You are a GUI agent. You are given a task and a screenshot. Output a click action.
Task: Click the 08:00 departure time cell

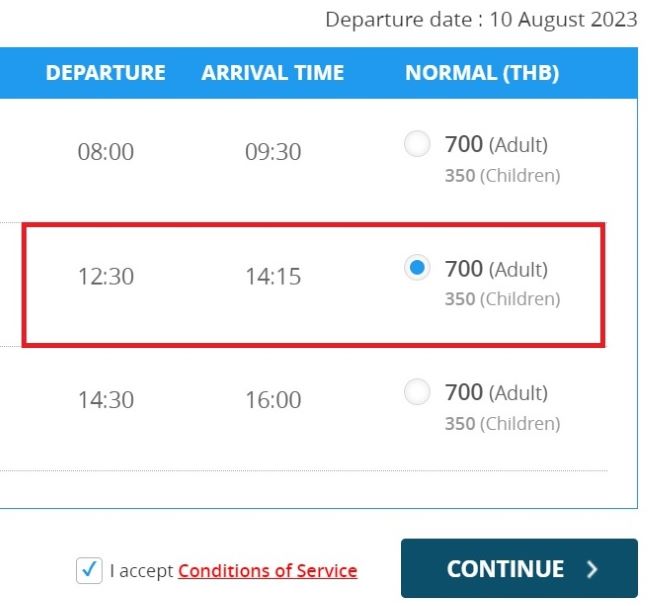point(106,151)
